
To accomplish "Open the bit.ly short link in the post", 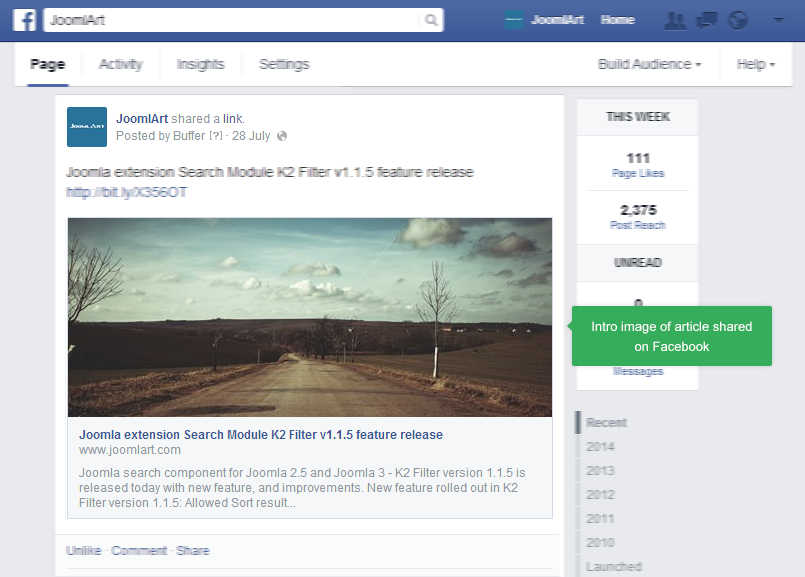I will (x=127, y=193).
